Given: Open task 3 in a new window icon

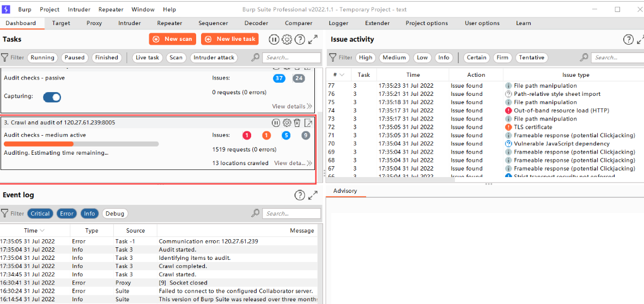Looking at the screenshot, I should point(308,123).
